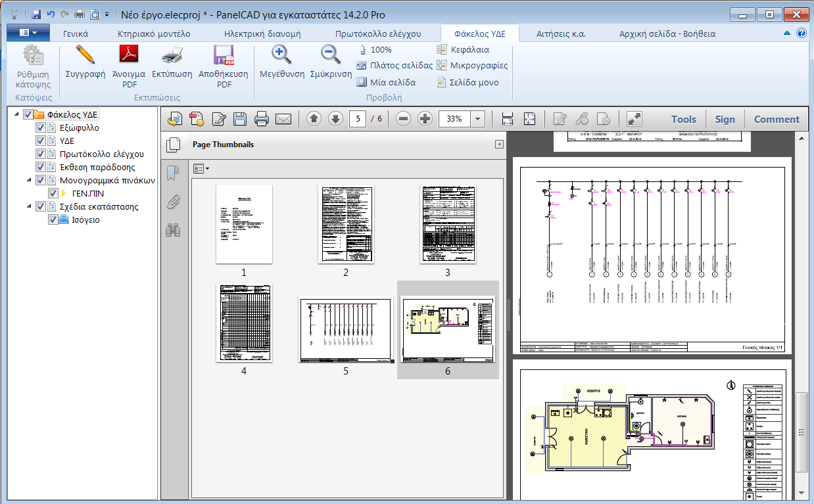
Task: Click the Tools button
Action: tap(683, 119)
